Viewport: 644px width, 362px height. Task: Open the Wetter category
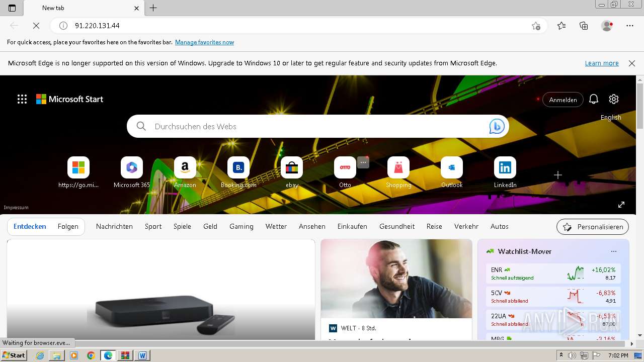pos(276,227)
